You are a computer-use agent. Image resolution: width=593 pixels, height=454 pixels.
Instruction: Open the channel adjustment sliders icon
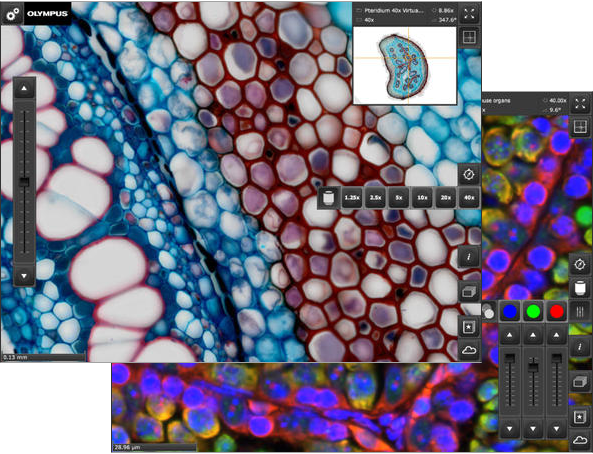click(580, 311)
